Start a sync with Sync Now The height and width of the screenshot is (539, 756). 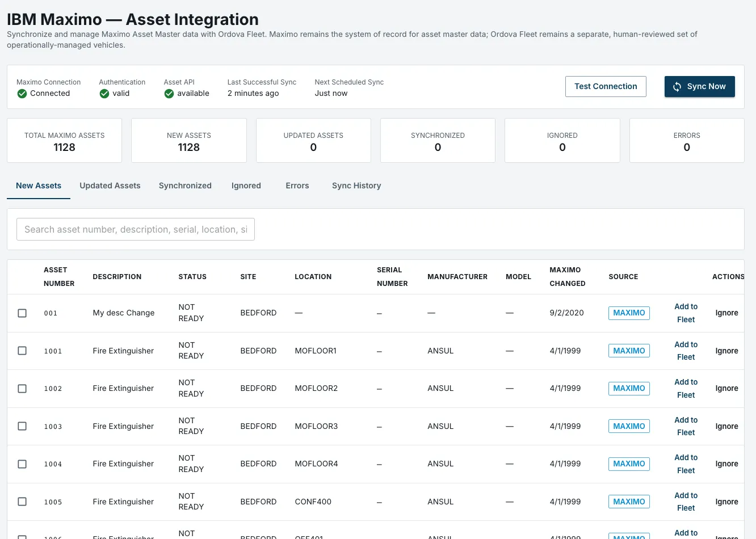click(x=699, y=86)
